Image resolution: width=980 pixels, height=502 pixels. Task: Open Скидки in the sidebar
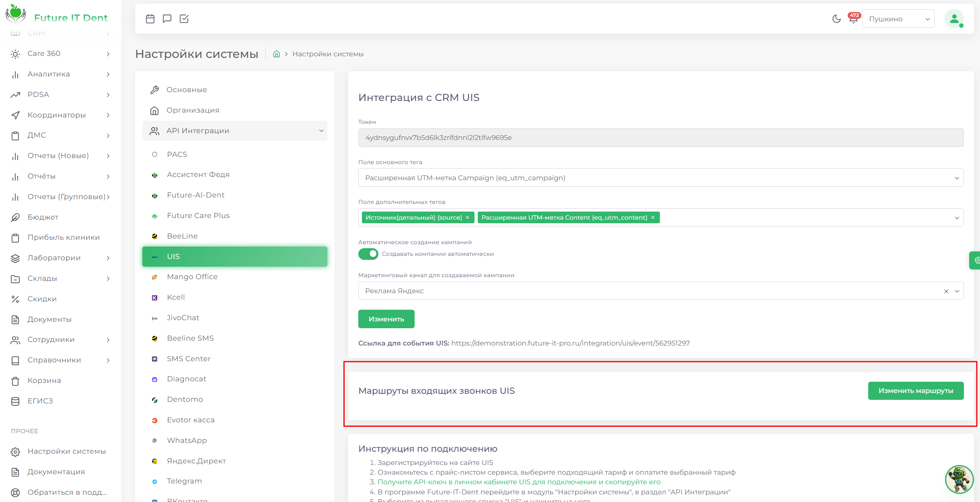coord(60,299)
